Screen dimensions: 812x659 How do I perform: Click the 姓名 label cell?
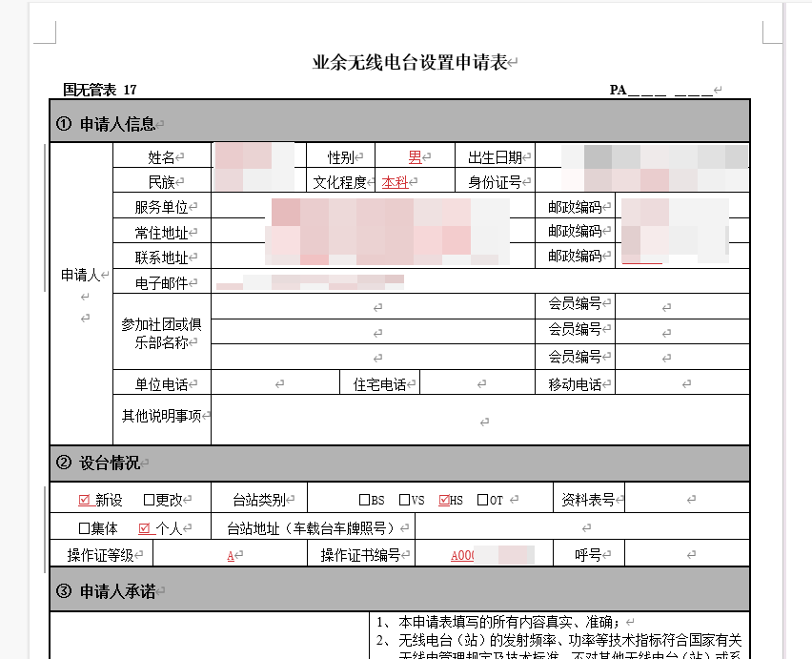[162, 156]
